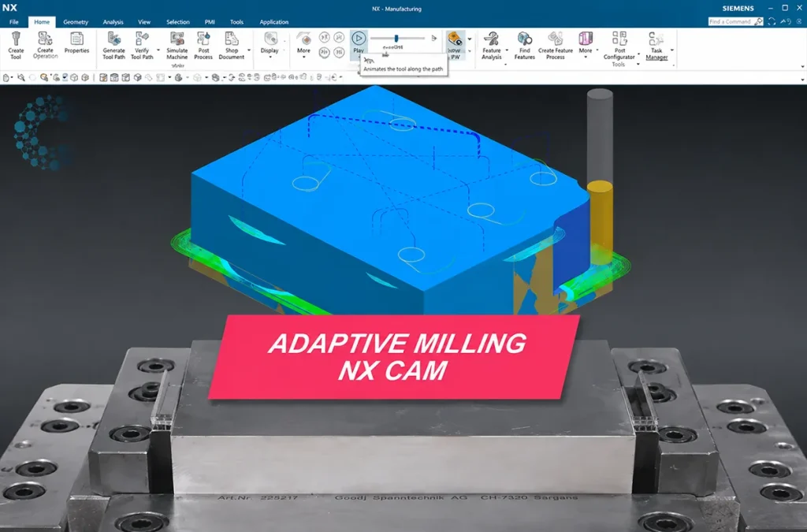Expand the Verify Tool Path dropdown arrow
Screen dimensions: 807x532
click(x=158, y=50)
